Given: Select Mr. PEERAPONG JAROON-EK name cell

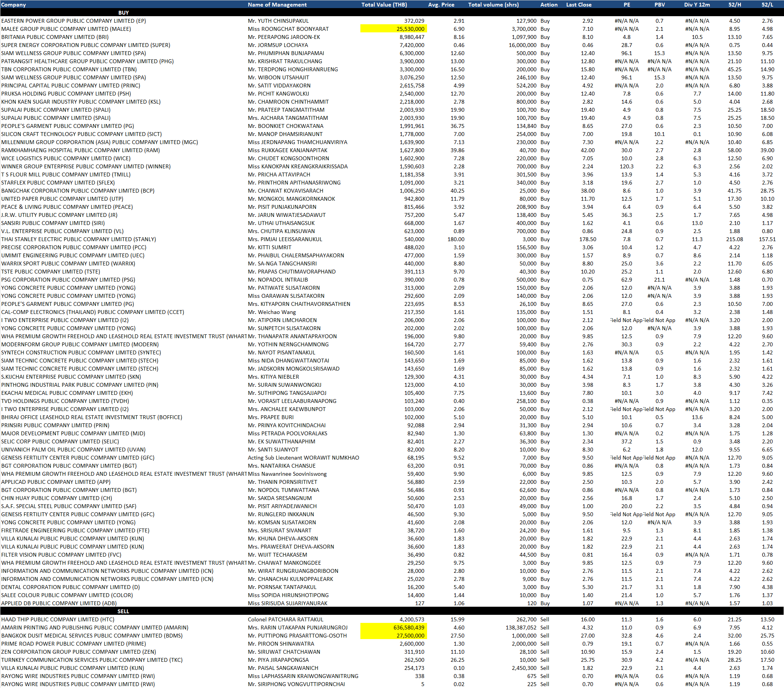Looking at the screenshot, I should coord(284,37).
